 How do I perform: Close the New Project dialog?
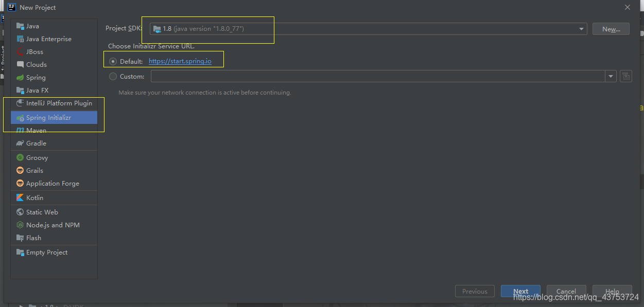[x=627, y=7]
